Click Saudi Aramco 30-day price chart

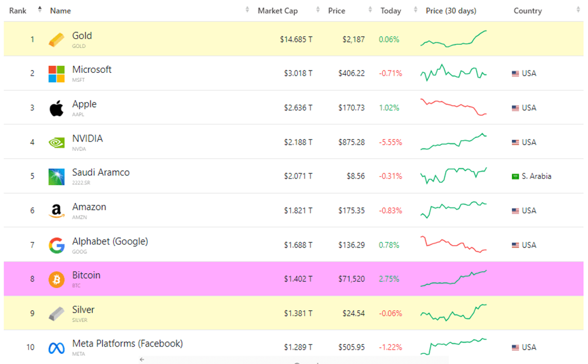[x=453, y=176]
